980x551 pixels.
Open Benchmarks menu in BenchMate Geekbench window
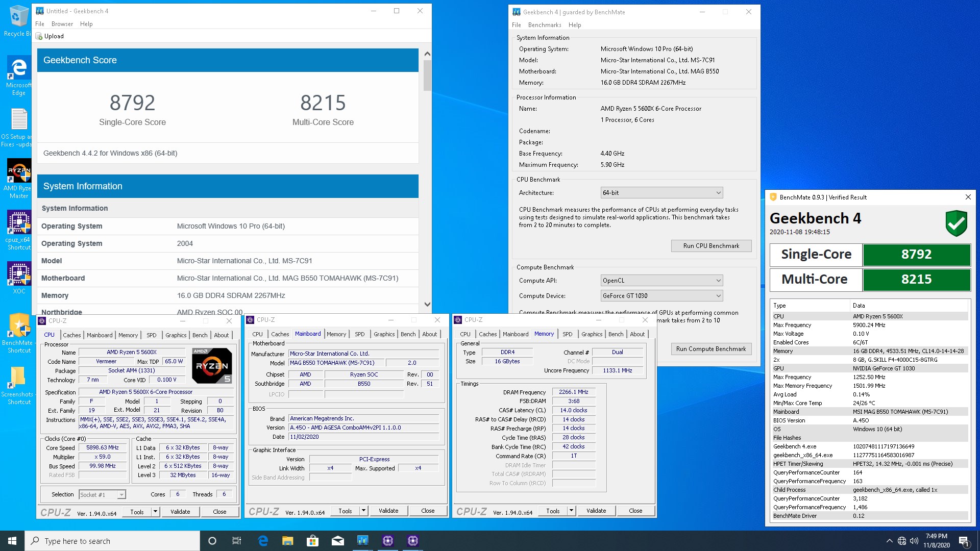pos(544,25)
